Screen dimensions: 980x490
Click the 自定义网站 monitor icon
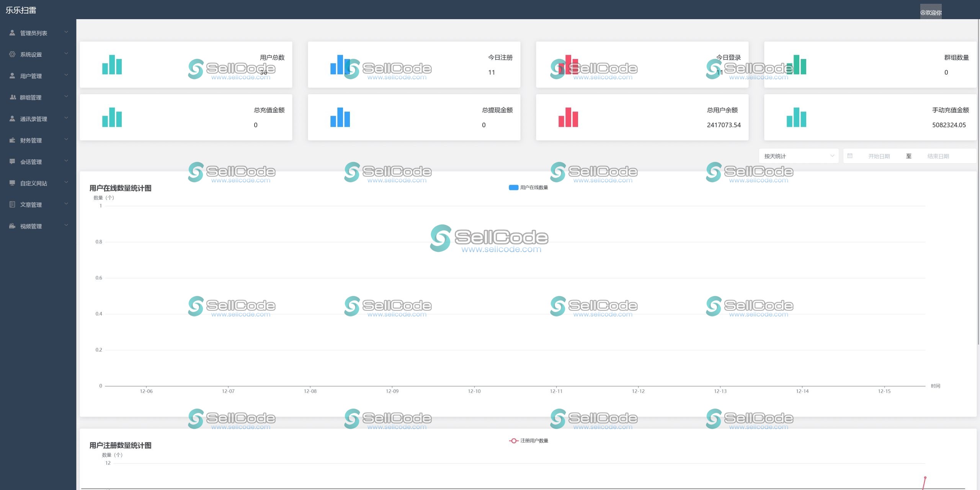[12, 183]
